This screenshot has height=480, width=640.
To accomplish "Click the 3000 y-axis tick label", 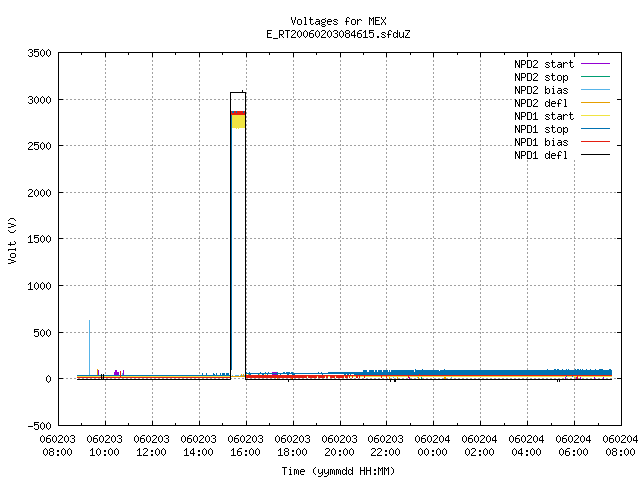I will coord(40,100).
